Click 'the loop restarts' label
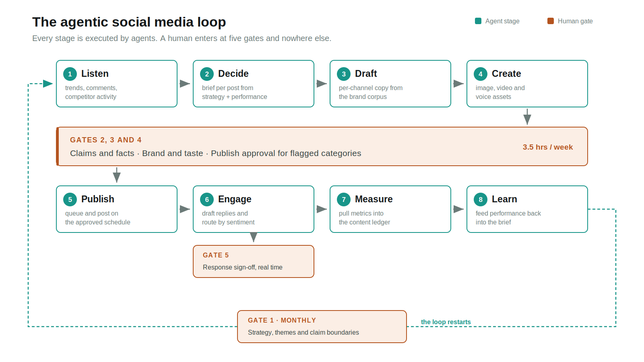The width and height of the screenshot is (644, 362). pyautogui.click(x=446, y=322)
